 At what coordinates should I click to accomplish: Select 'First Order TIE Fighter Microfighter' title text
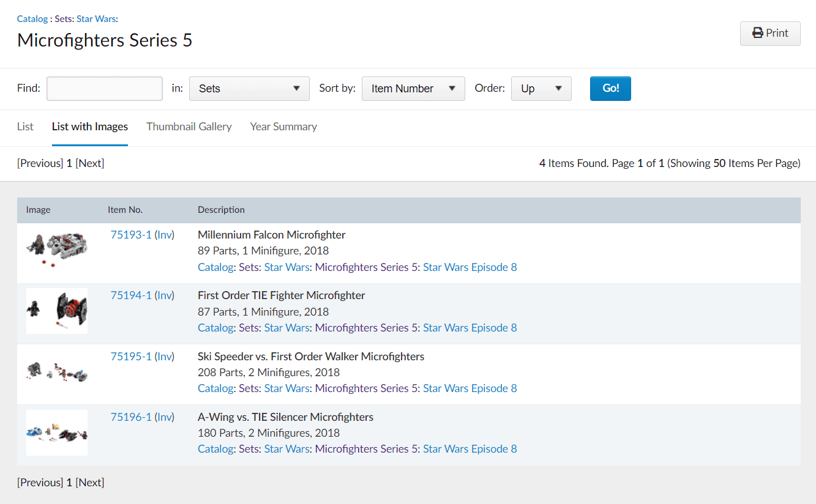[x=282, y=295]
